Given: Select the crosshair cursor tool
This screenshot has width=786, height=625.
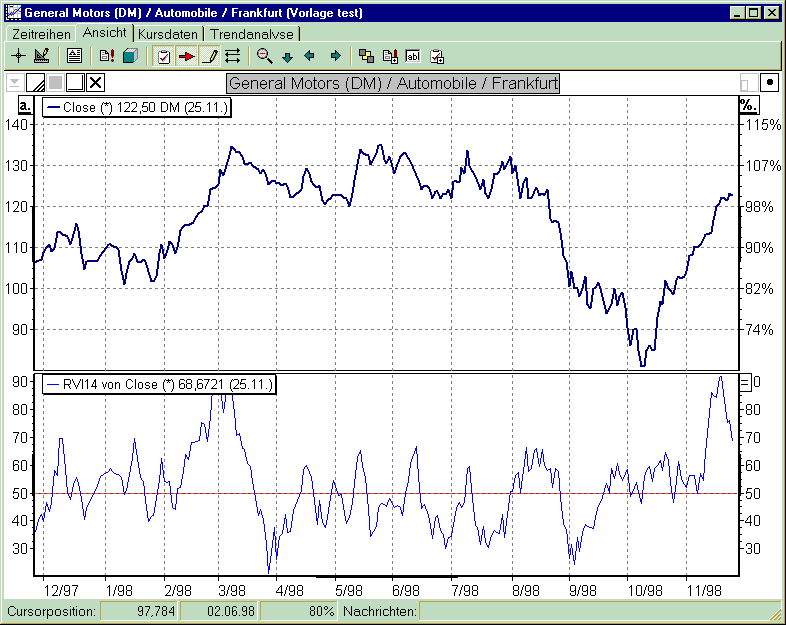Looking at the screenshot, I should click(18, 56).
